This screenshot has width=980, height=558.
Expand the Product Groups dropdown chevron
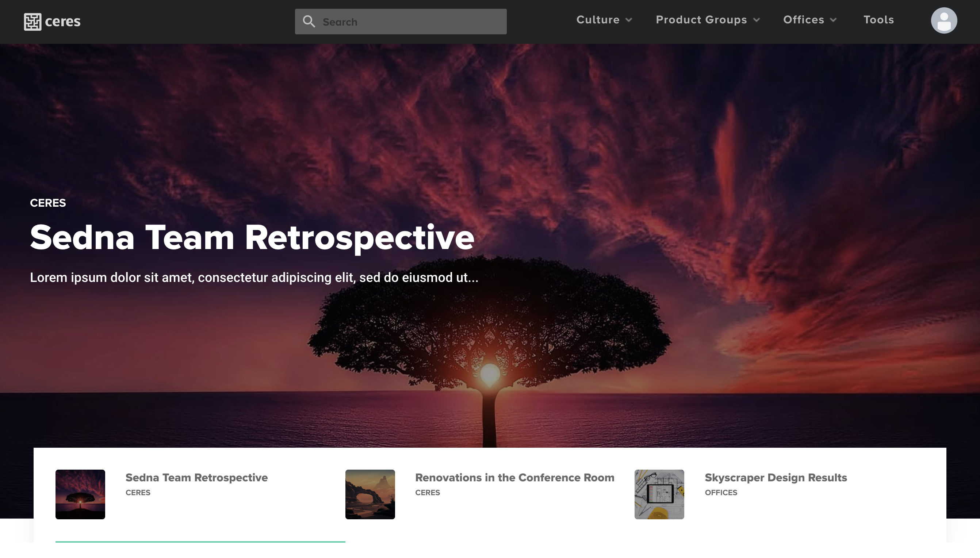point(756,20)
